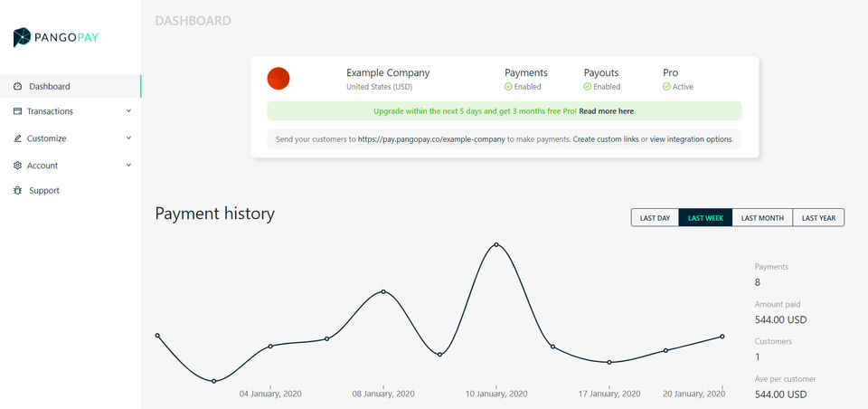868x409 pixels.
Task: Click the 10 January, 2020 axis label
Action: (x=496, y=394)
